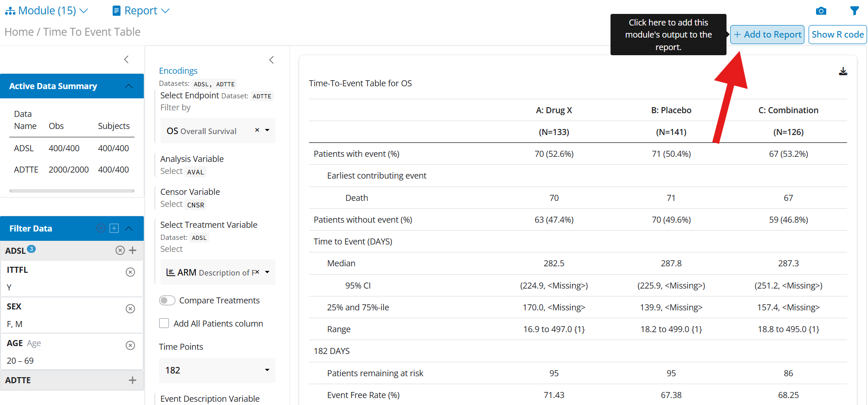Add a filter to ADTTE dataset
The width and height of the screenshot is (868, 405).
[132, 380]
